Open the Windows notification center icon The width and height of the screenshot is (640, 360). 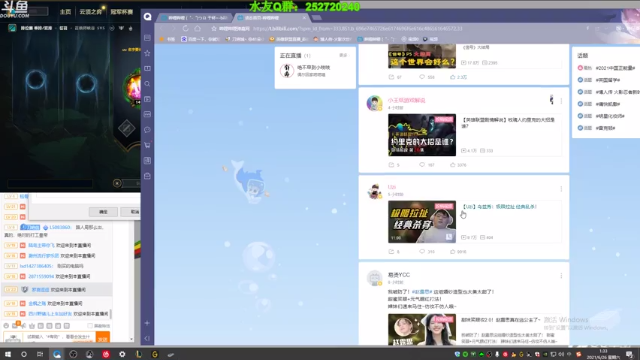[x=630, y=354]
